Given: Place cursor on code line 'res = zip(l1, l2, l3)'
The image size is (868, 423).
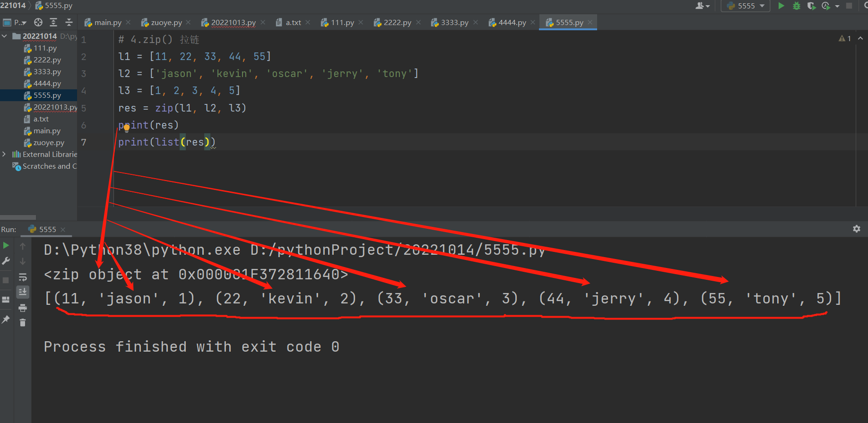Looking at the screenshot, I should pos(182,108).
